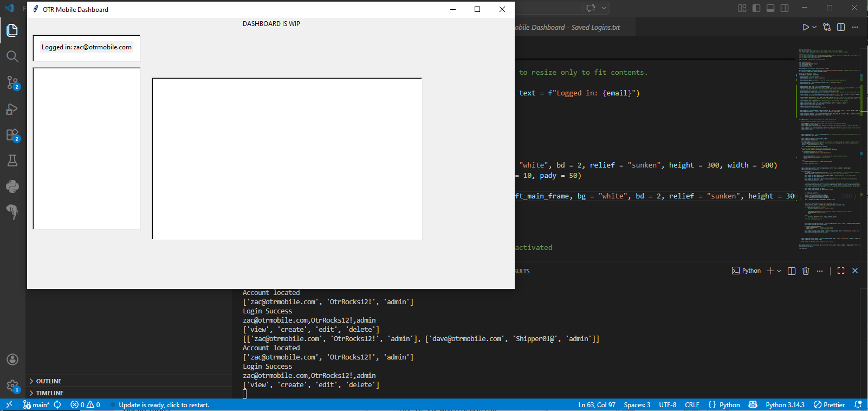The width and height of the screenshot is (868, 411).
Task: Kill the terminal with trash icon
Action: (x=806, y=271)
